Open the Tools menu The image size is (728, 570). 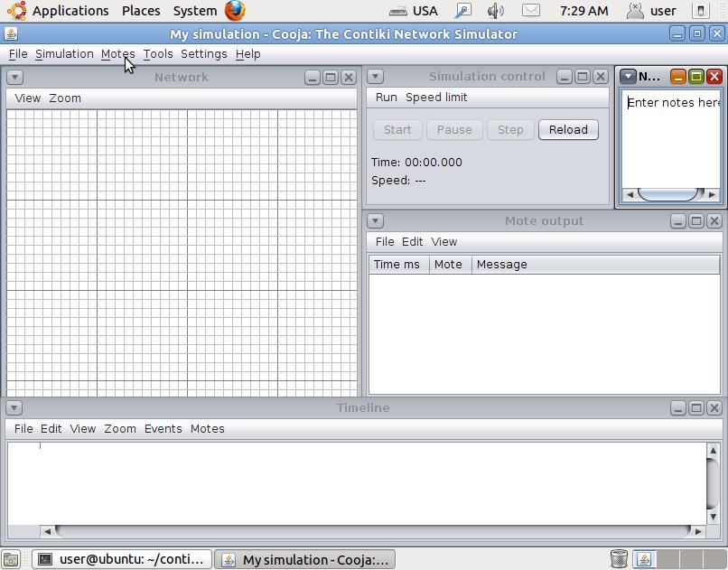click(158, 54)
